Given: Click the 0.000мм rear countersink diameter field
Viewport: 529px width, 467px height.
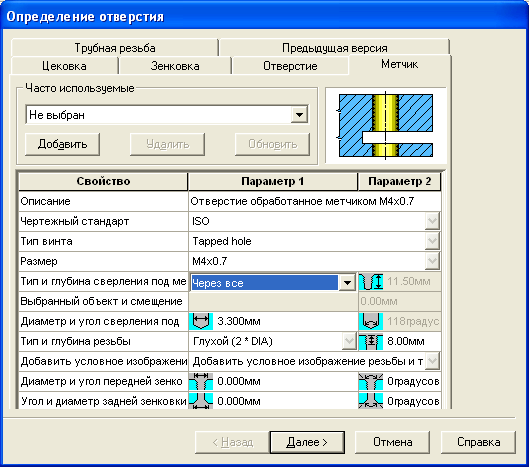Looking at the screenshot, I should pos(286,401).
